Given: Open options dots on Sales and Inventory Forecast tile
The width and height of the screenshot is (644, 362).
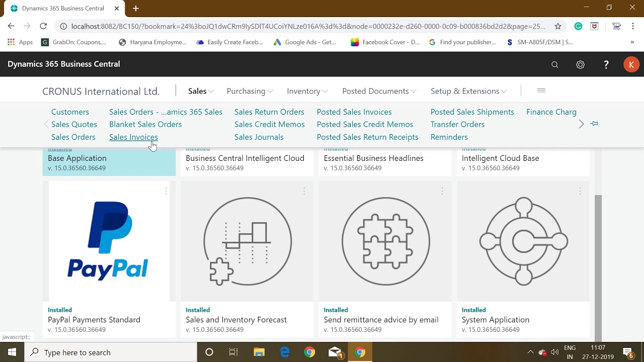Looking at the screenshot, I should click(304, 191).
